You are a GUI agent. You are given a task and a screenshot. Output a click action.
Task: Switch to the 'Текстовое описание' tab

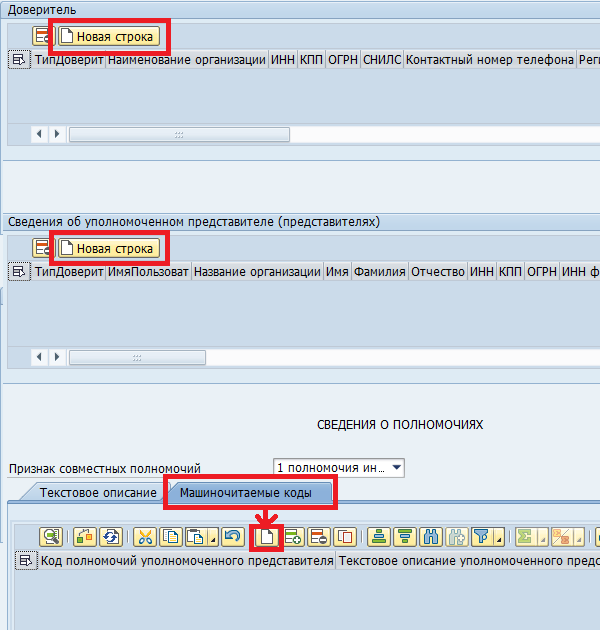click(97, 493)
